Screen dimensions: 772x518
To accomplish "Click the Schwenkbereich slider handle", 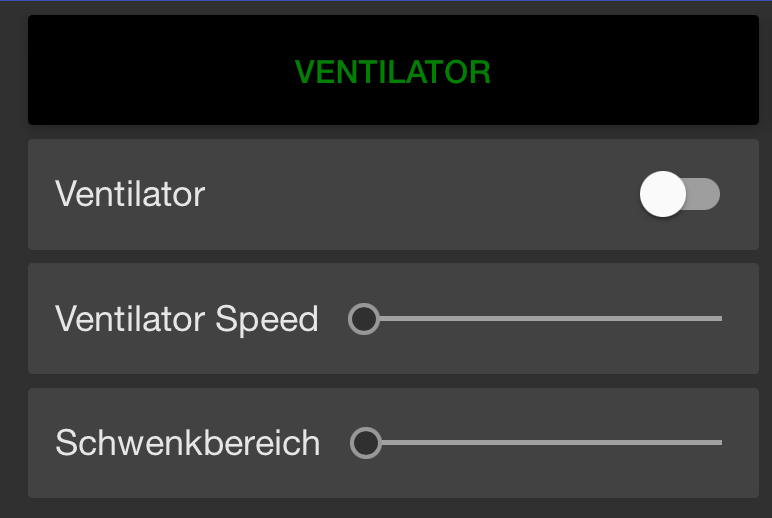I will 366,442.
